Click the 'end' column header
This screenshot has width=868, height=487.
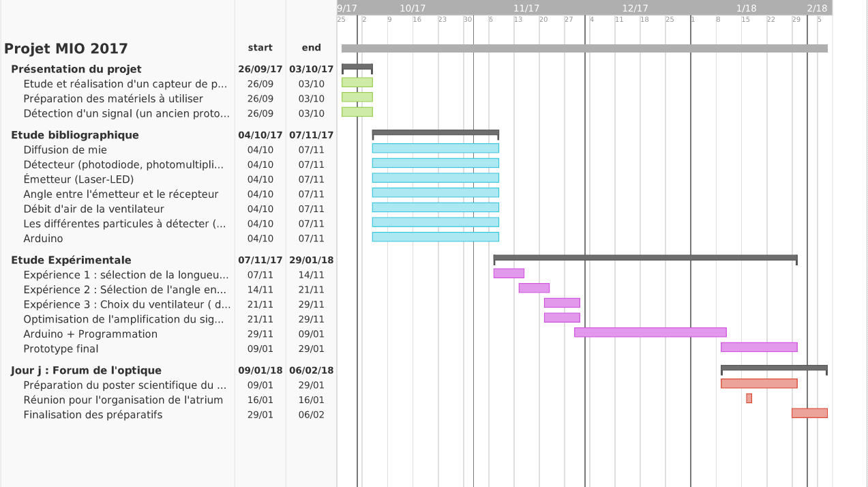pyautogui.click(x=311, y=48)
